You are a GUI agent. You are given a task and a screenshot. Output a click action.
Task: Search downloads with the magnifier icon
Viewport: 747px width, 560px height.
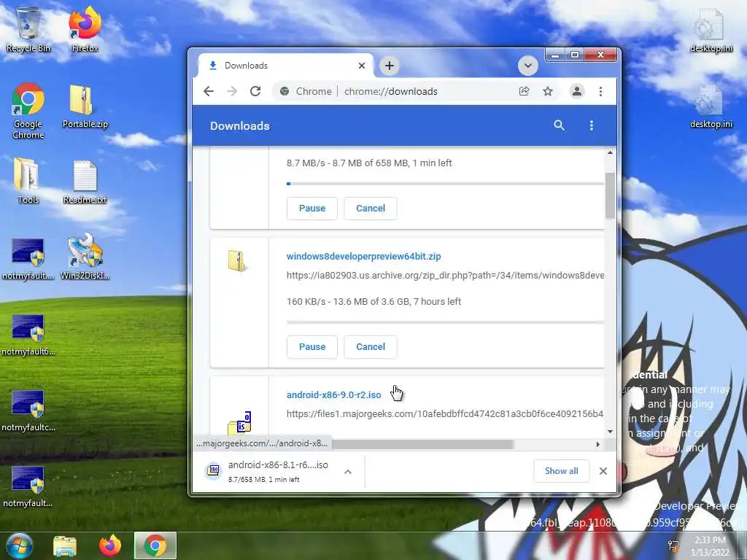click(x=559, y=125)
